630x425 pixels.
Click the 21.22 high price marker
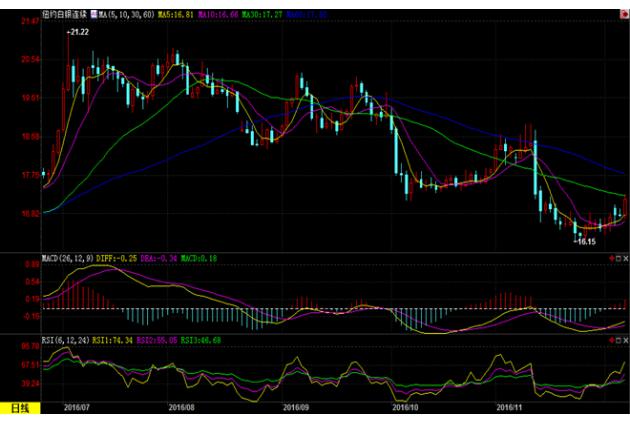[x=77, y=33]
